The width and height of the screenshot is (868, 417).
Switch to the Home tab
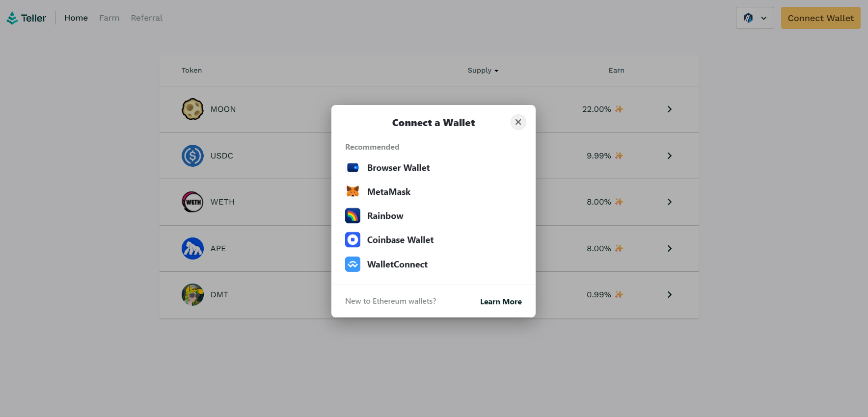(x=76, y=18)
